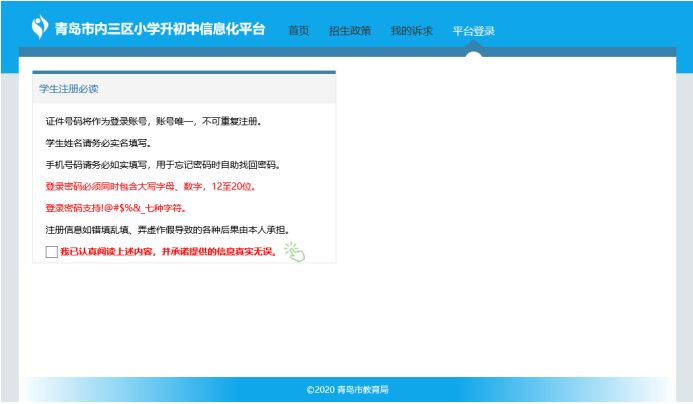Image resolution: width=693 pixels, height=404 pixels.
Task: Click the title 青岛市内三区小学升初中信息化平台
Action: click(161, 28)
